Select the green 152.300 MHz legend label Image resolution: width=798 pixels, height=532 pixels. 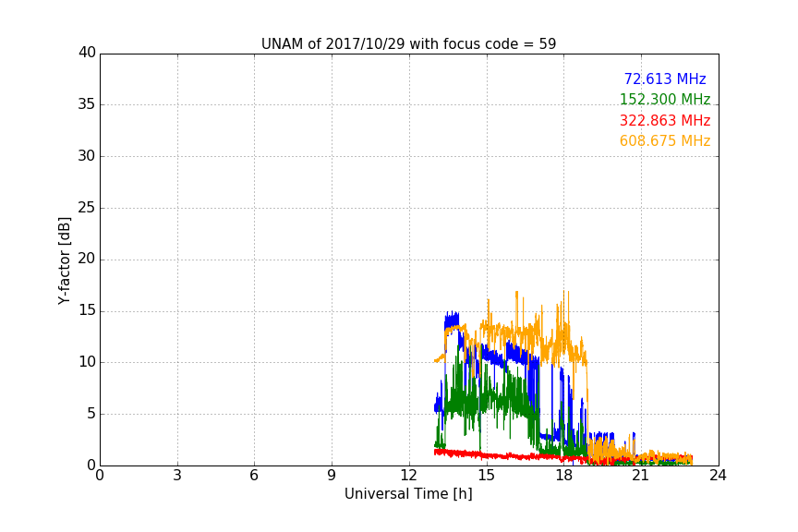(665, 99)
